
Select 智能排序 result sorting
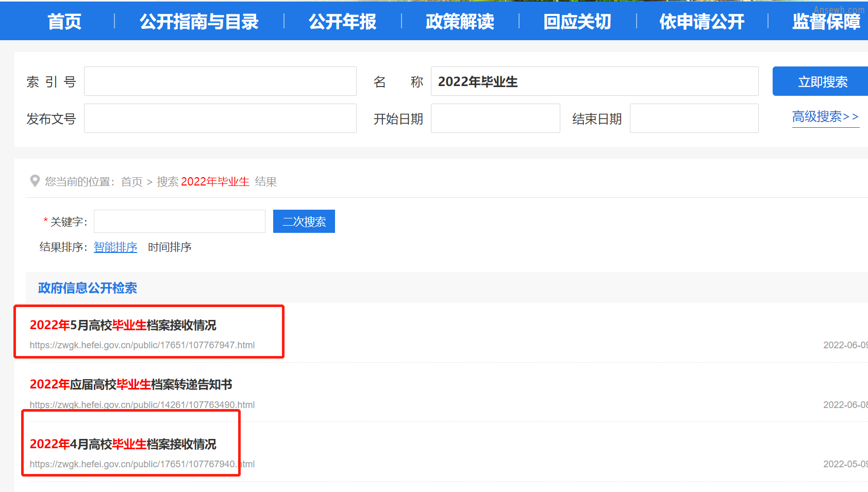tap(115, 247)
